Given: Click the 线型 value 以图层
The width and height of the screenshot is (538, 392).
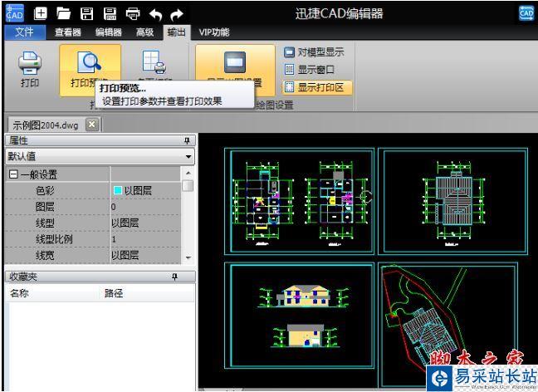Looking at the screenshot, I should click(x=144, y=223).
